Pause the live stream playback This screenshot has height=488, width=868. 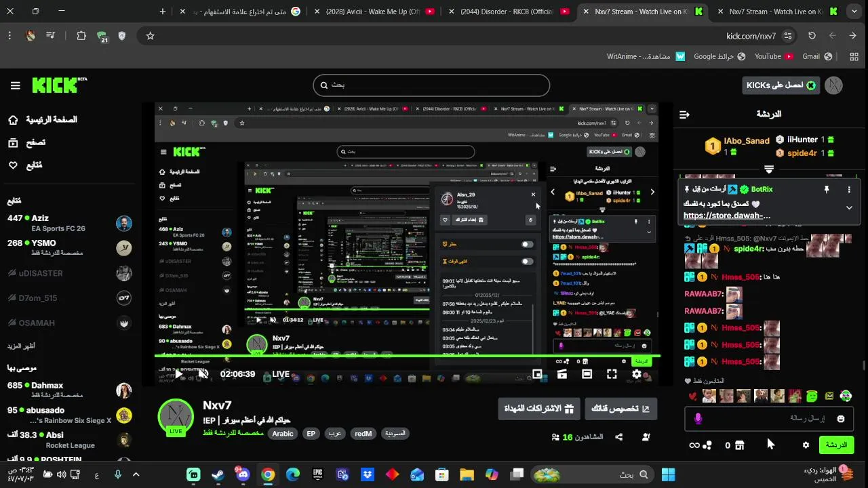tap(178, 374)
